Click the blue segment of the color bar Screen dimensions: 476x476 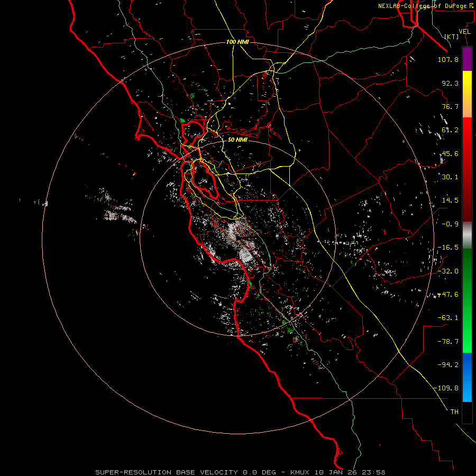click(x=467, y=377)
